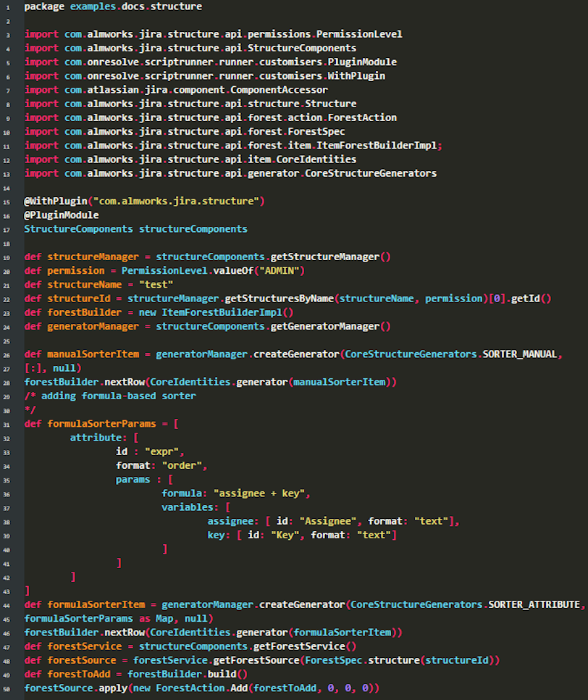This screenshot has height=700, width=588.
Task: Click 'ForestAction' in the line 9 import
Action: coord(362,118)
